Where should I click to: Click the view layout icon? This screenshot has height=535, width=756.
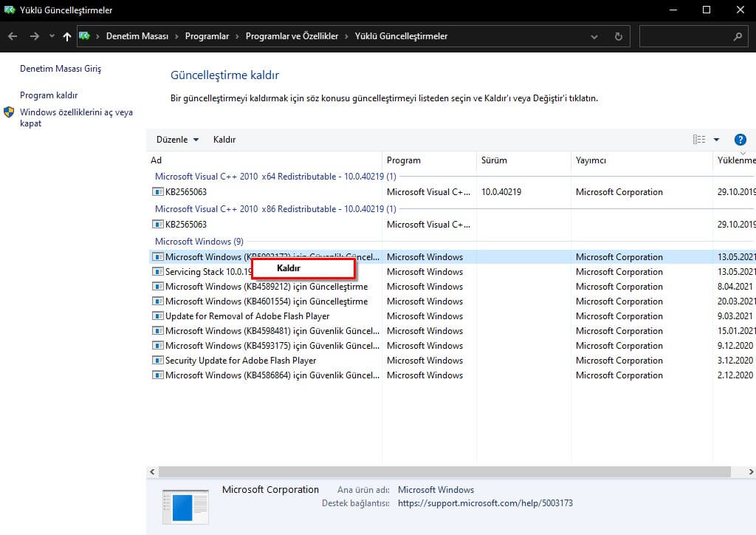point(698,140)
